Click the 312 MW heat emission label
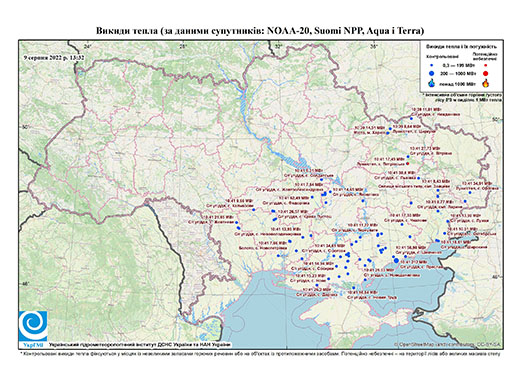Viewport: 520px width, 368px height. coord(413,262)
